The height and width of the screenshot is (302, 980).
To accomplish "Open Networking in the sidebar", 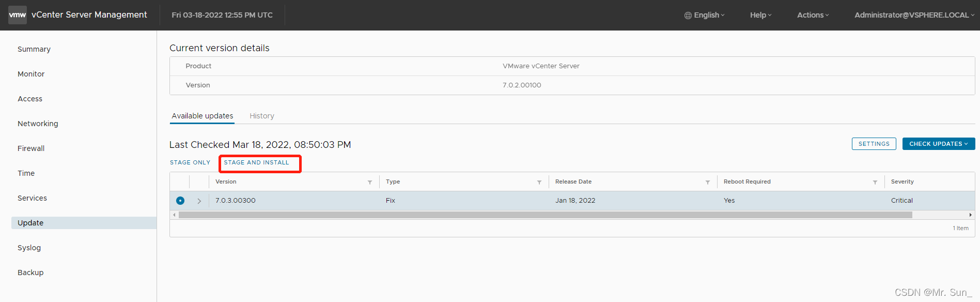I will 38,124.
